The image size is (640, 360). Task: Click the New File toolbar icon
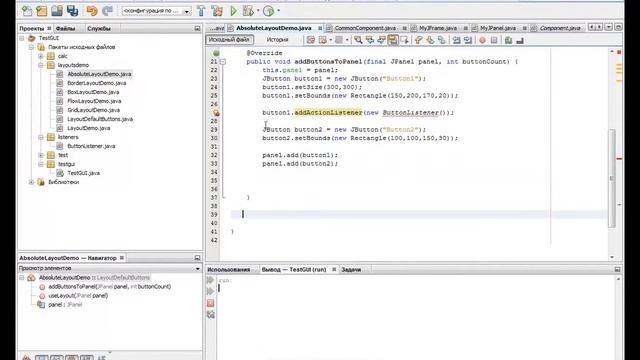pos(27,11)
